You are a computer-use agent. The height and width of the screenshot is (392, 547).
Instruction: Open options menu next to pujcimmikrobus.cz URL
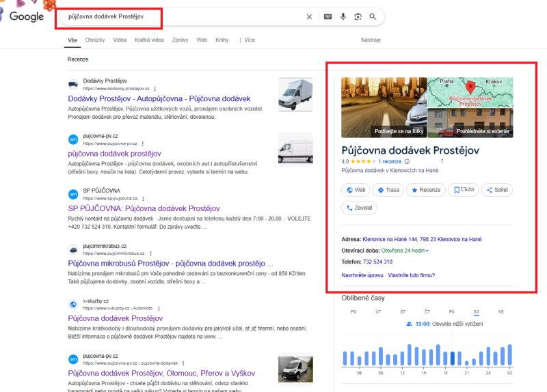pyautogui.click(x=150, y=253)
